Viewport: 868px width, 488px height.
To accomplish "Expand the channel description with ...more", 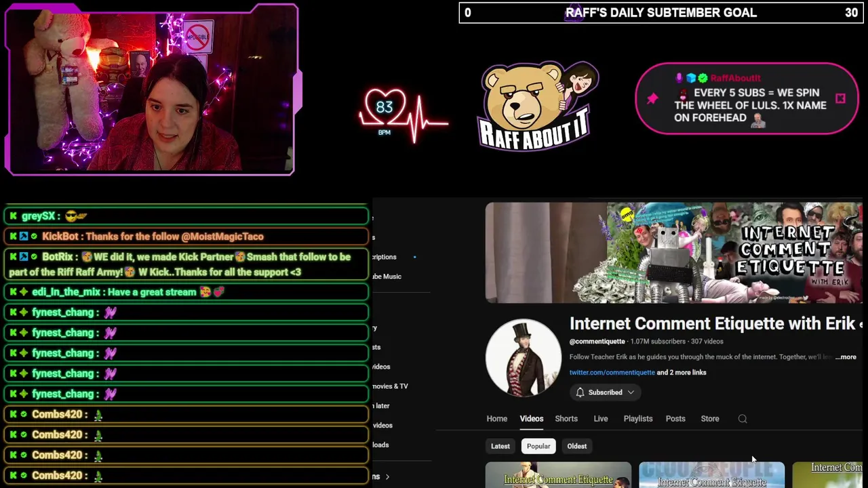I will pos(846,357).
